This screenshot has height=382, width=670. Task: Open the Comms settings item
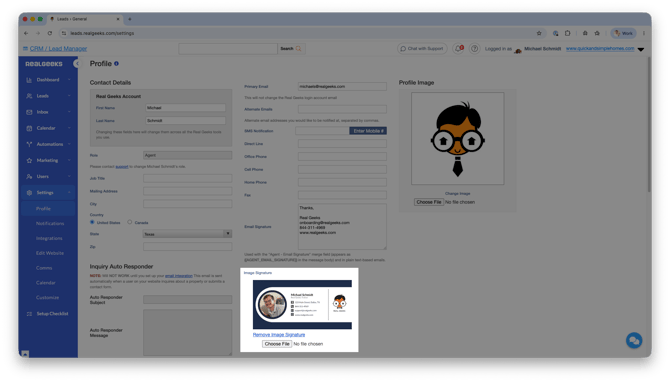point(44,268)
